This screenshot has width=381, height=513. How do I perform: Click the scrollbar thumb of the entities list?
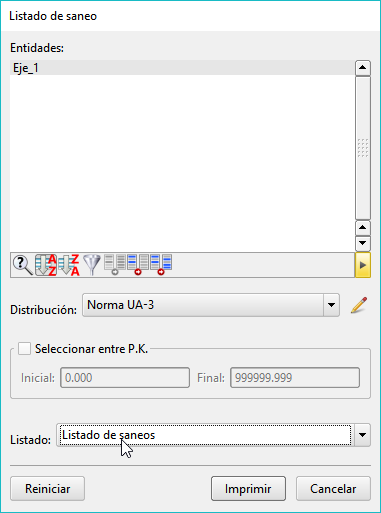point(363,148)
